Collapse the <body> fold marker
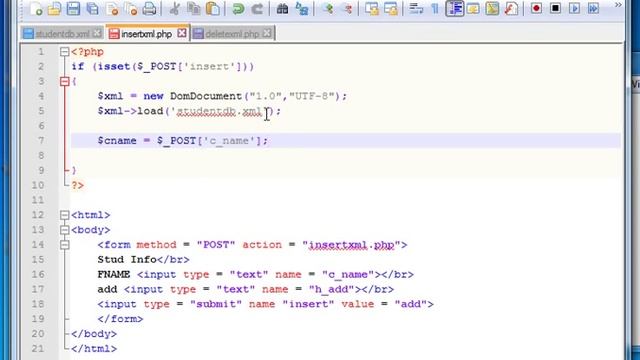640x360 pixels. (64, 230)
